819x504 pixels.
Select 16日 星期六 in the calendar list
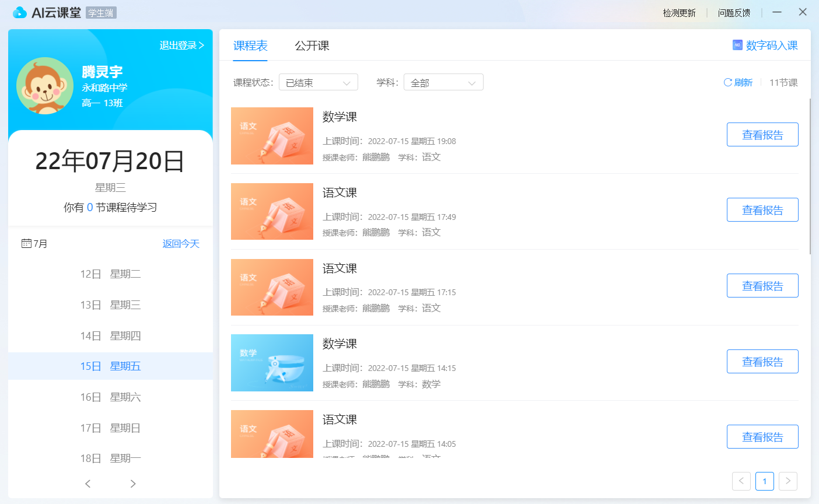pos(110,397)
